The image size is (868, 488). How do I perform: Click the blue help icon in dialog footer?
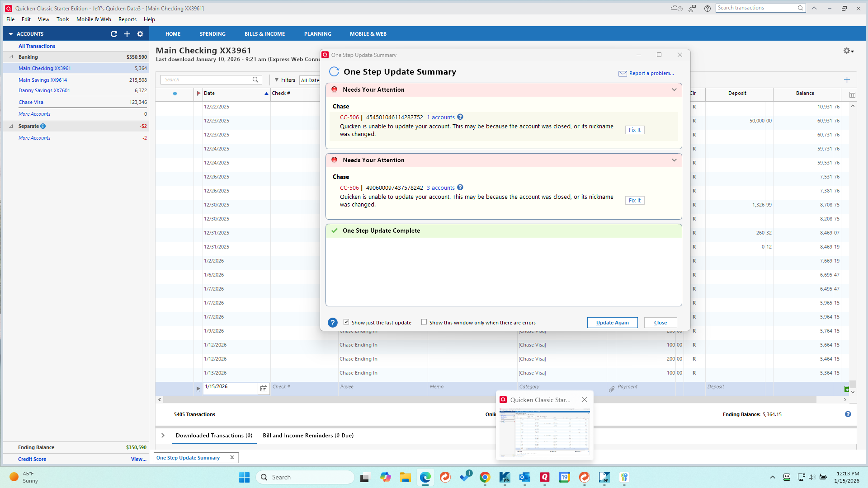click(x=333, y=323)
